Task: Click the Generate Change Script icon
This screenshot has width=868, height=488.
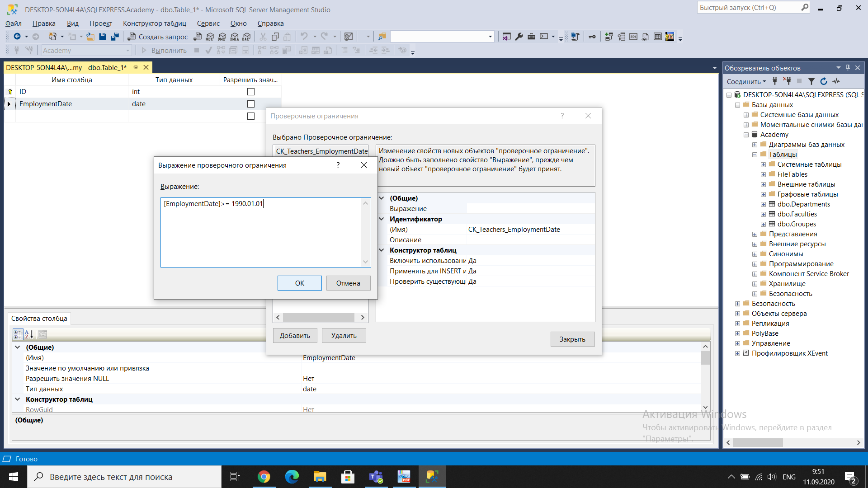Action: (x=575, y=37)
